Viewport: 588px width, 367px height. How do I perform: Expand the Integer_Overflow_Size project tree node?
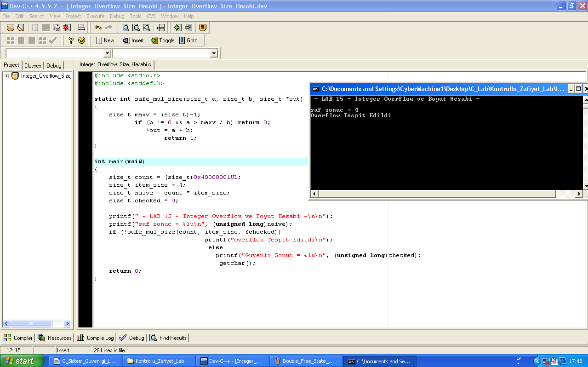pyautogui.click(x=7, y=76)
